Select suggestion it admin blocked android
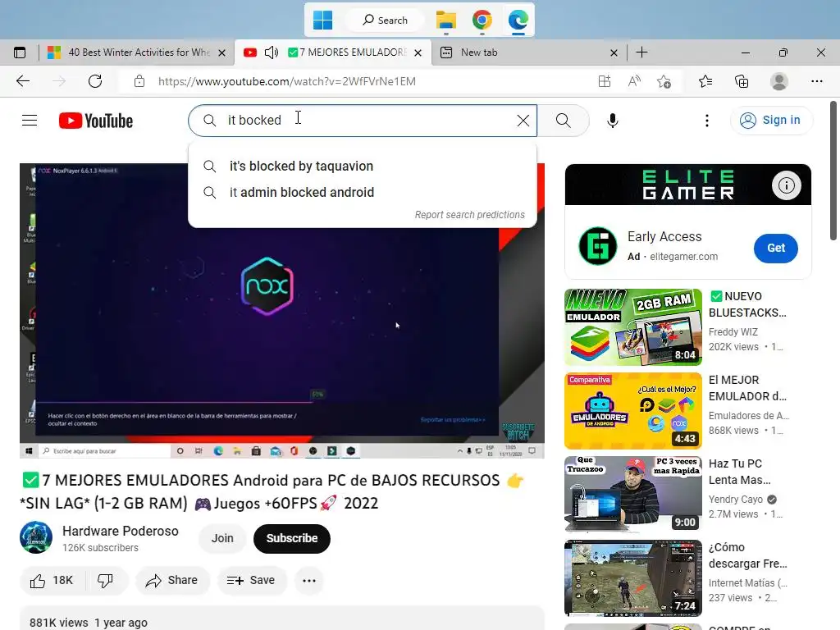Screen dimensions: 840x630 [362, 192]
